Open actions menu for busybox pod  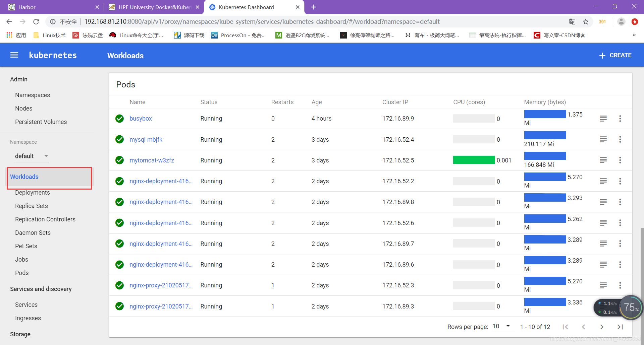pyautogui.click(x=620, y=119)
